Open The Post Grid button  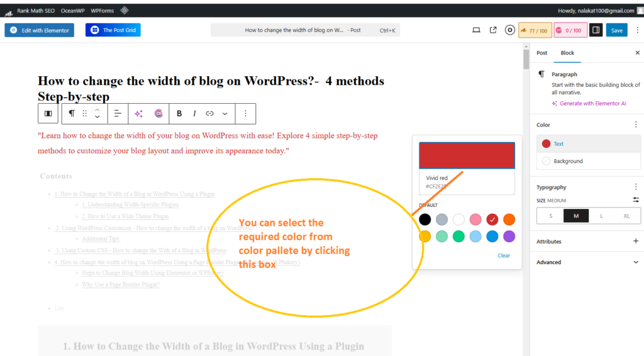click(x=113, y=30)
